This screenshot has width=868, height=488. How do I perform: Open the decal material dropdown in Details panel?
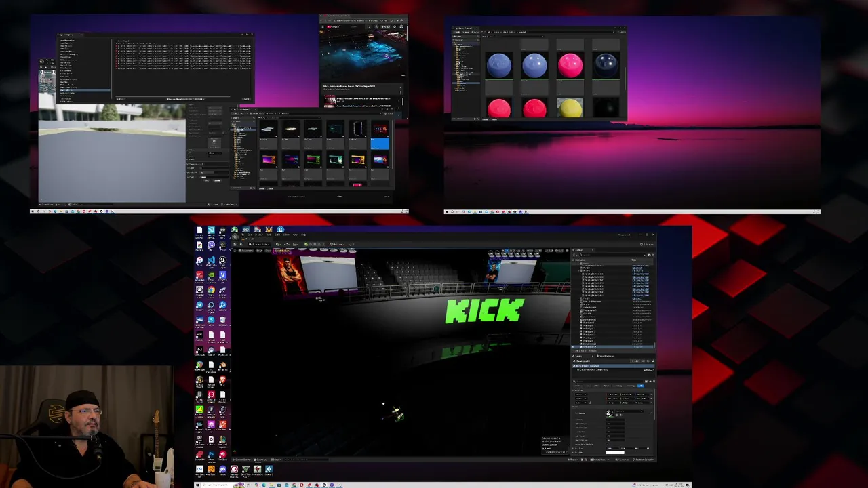629,411
